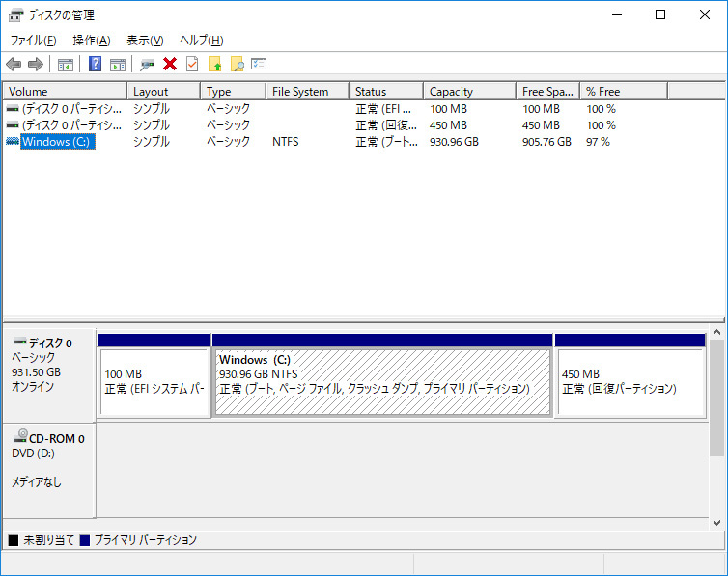Click the 905.76 GB free space cell
Viewport: 728px width, 576px height.
pyautogui.click(x=546, y=142)
